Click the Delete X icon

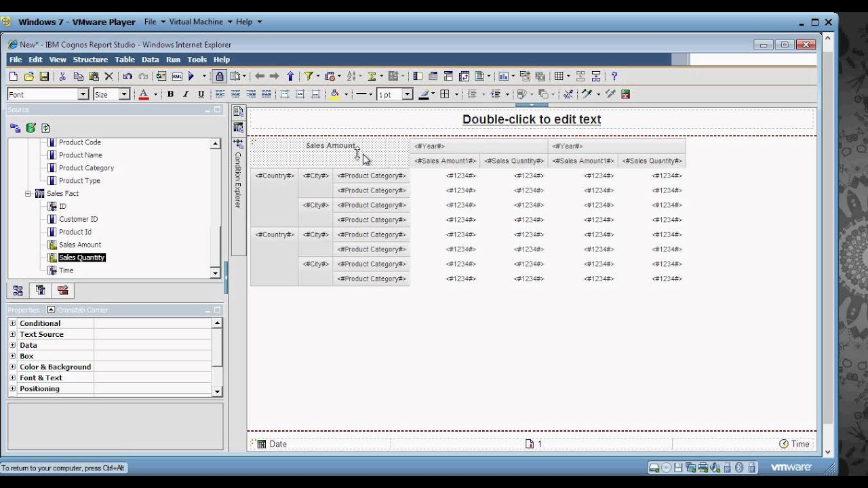pyautogui.click(x=108, y=77)
